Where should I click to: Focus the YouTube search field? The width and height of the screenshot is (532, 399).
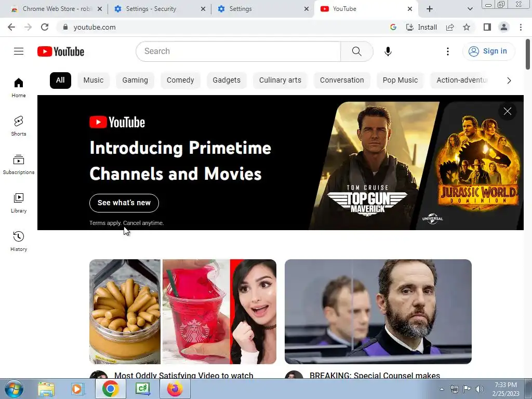click(238, 51)
